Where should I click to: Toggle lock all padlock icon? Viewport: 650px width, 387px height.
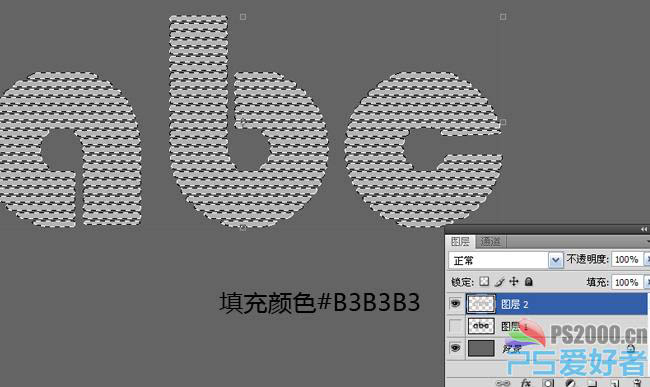(x=529, y=282)
